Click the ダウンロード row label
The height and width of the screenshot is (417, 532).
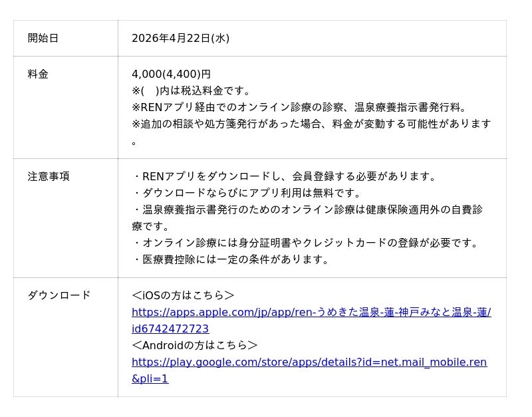[x=59, y=295]
